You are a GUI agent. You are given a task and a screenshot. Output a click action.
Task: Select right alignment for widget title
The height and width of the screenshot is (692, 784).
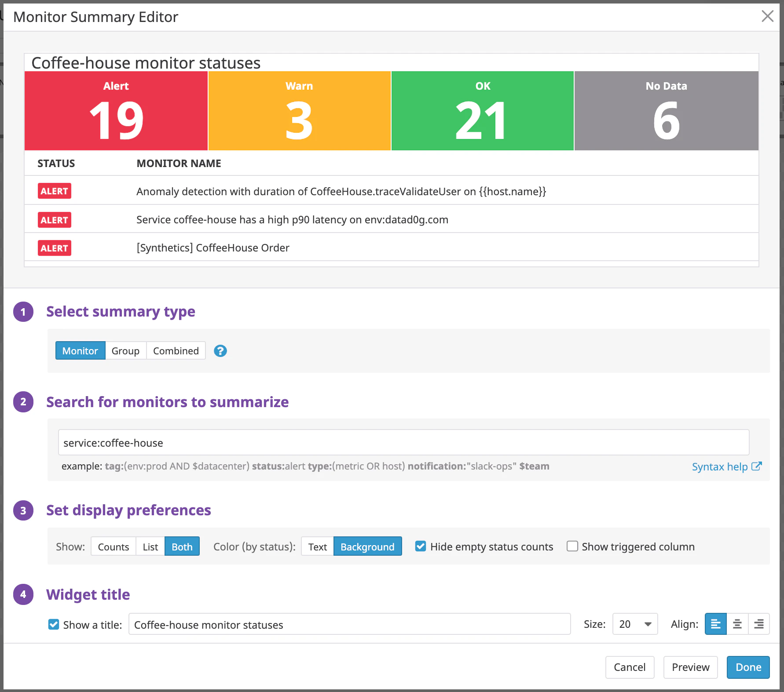pyautogui.click(x=758, y=624)
